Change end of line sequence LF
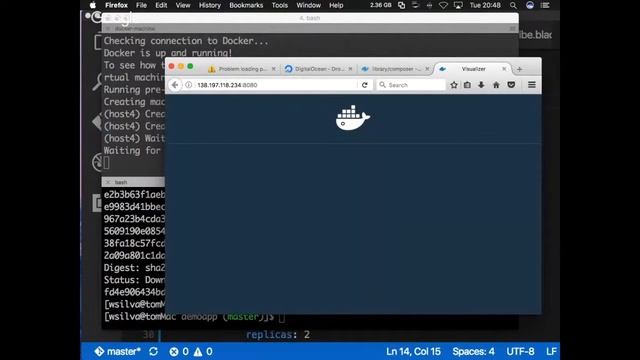 tap(551, 351)
